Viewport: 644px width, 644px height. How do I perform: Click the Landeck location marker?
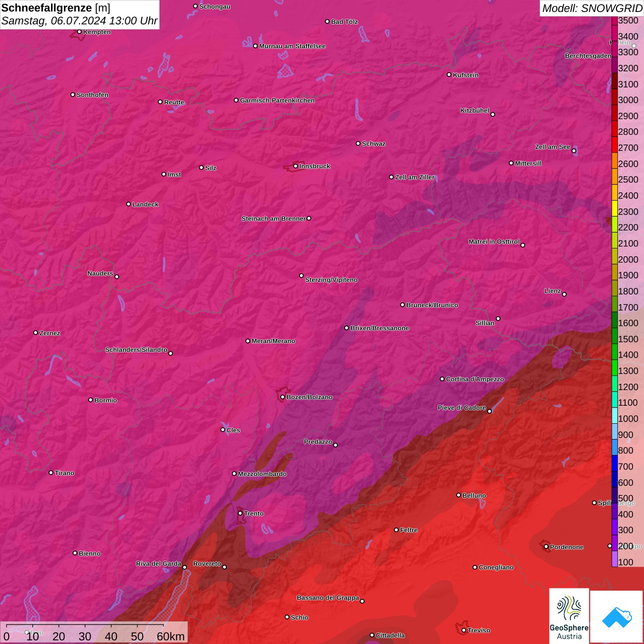128,204
